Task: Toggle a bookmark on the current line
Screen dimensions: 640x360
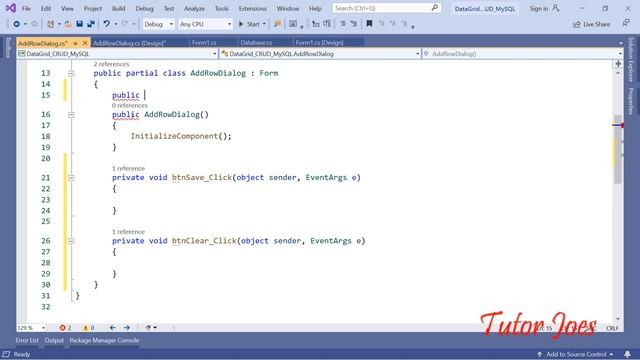Action: tap(369, 24)
